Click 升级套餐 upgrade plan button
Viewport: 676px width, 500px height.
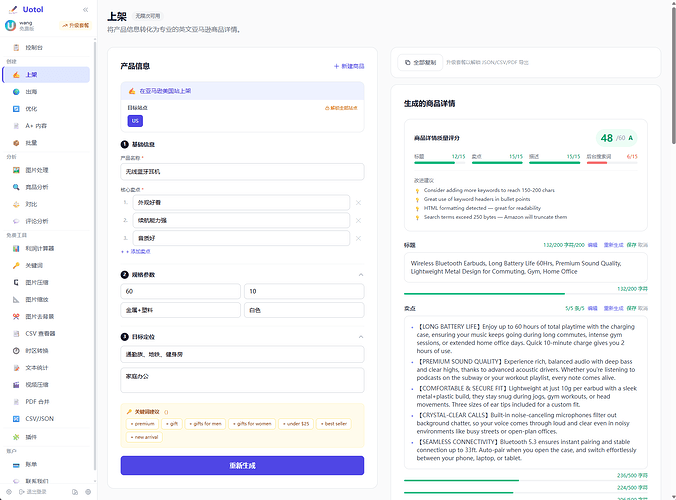point(75,25)
